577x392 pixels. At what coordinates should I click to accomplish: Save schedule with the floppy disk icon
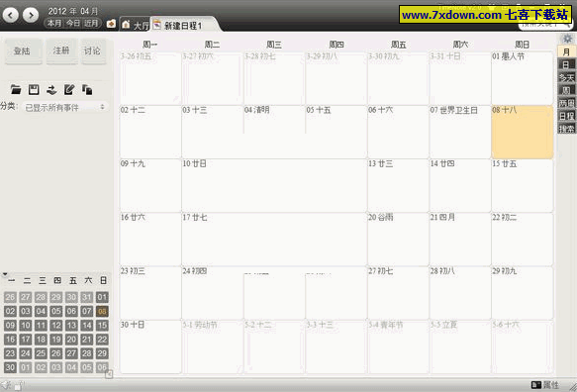[34, 89]
